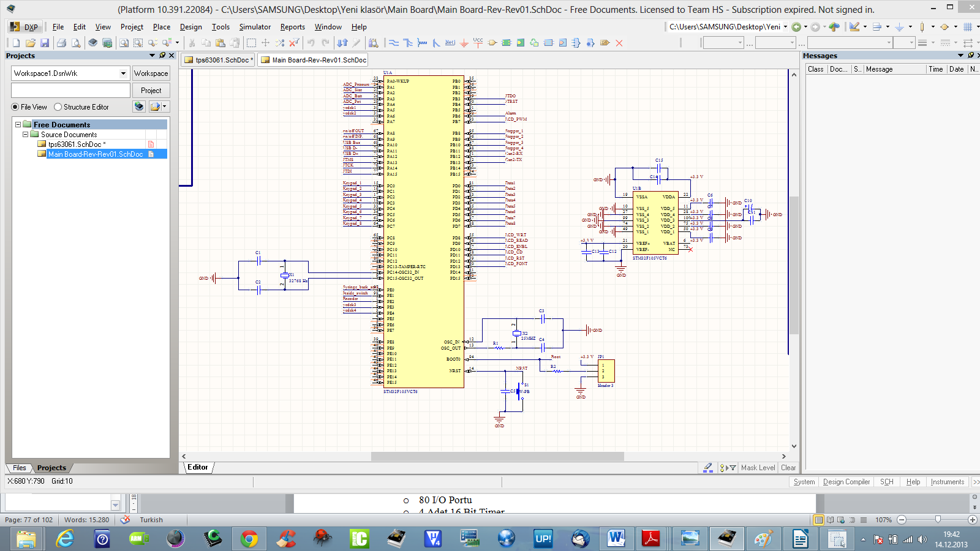Open the Place menu

click(162, 27)
